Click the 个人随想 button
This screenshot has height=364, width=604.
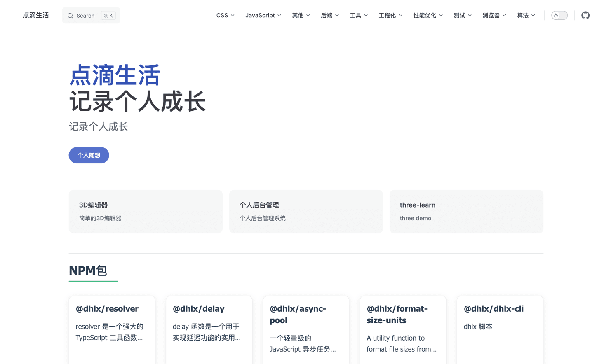(89, 155)
